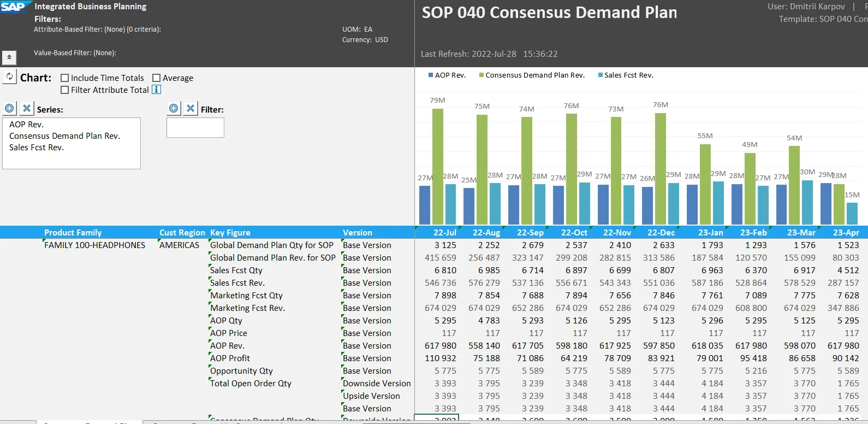Click the Product Family column header
Image resolution: width=868 pixels, height=424 pixels.
tap(73, 232)
